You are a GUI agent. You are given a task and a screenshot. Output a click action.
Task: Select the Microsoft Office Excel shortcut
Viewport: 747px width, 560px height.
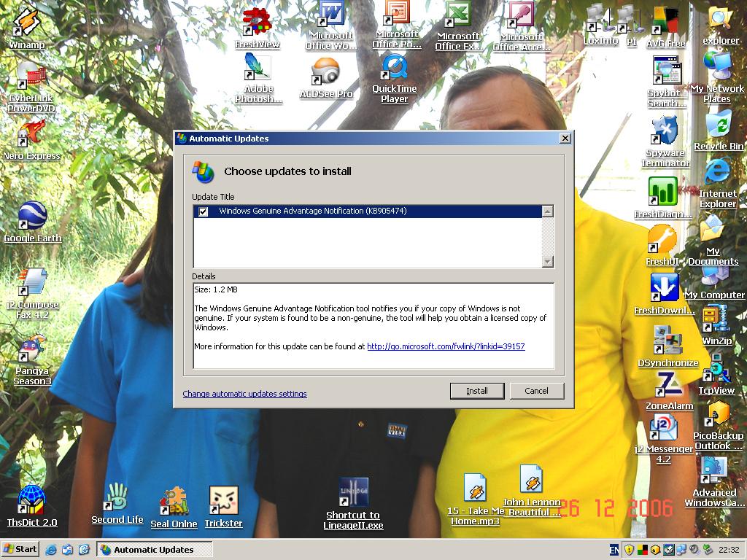(x=458, y=26)
